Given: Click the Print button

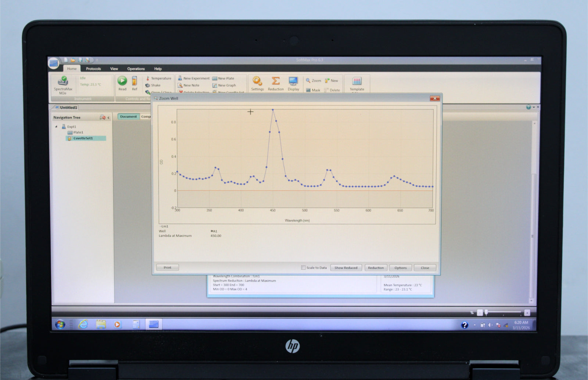Looking at the screenshot, I should coord(167,267).
